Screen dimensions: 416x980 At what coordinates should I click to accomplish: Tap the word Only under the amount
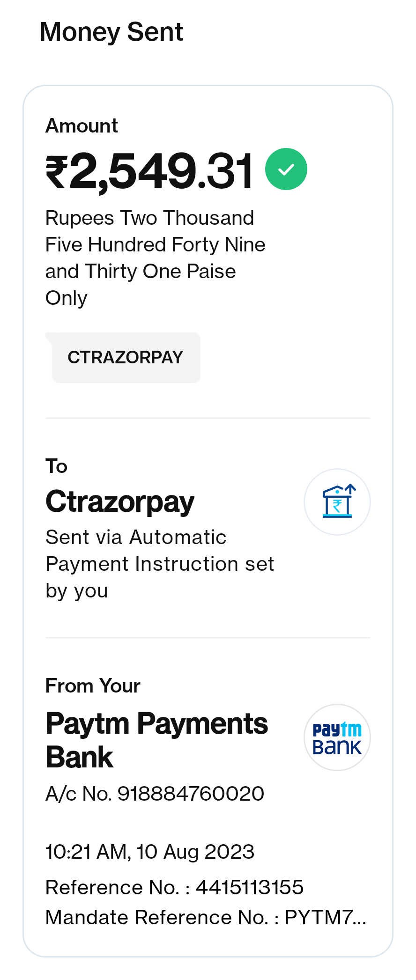[67, 298]
